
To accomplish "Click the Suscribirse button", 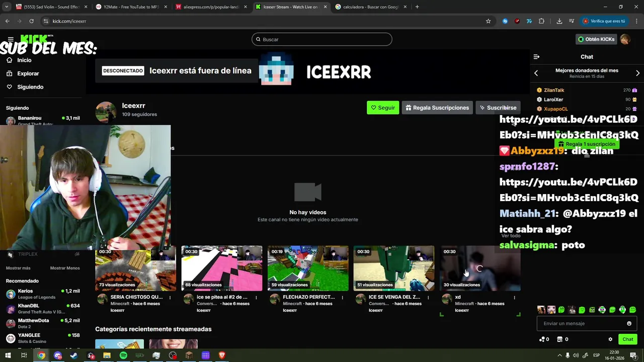I will tap(498, 108).
